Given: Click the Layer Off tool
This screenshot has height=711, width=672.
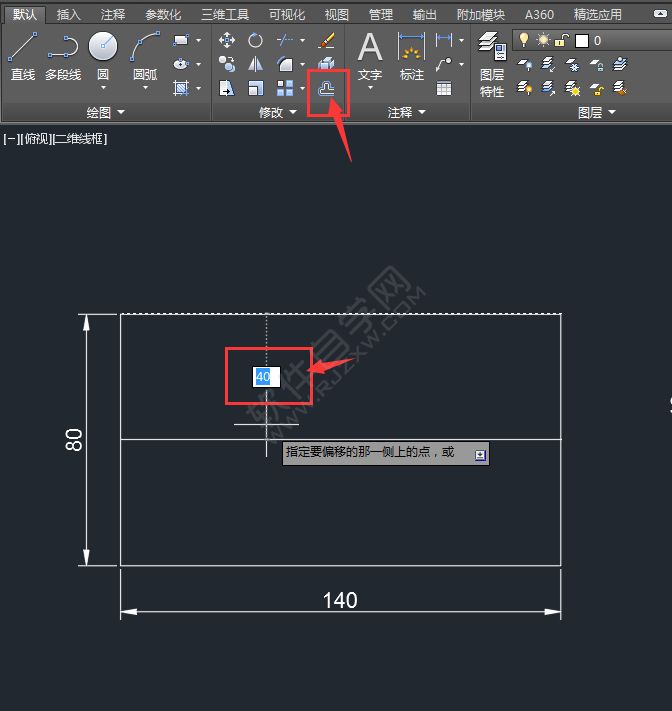Looking at the screenshot, I should [525, 65].
